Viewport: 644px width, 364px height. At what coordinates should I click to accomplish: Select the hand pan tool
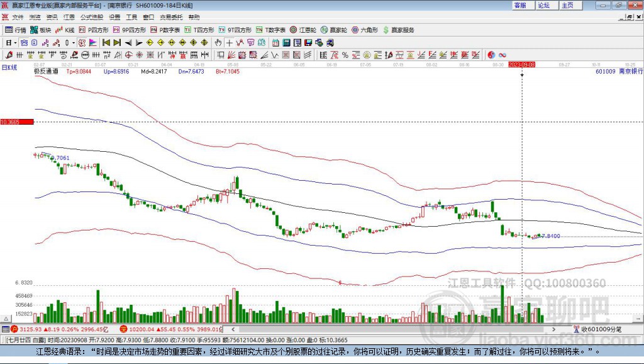click(218, 43)
